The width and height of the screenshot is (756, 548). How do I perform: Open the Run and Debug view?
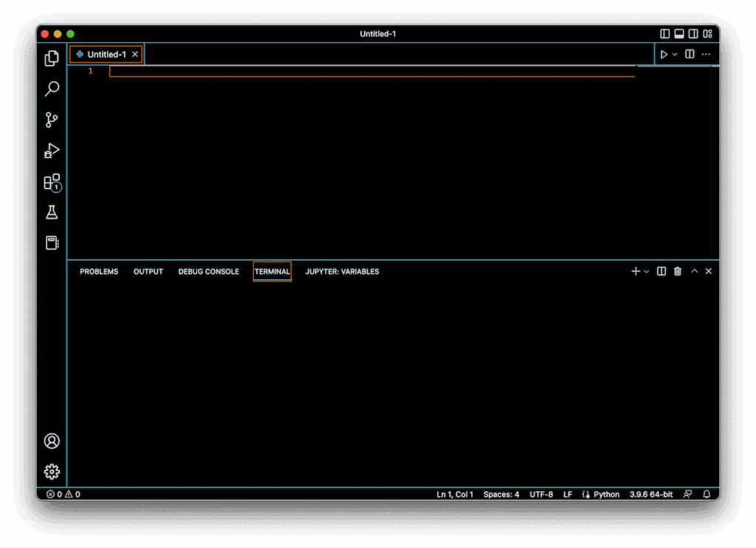[x=52, y=151]
